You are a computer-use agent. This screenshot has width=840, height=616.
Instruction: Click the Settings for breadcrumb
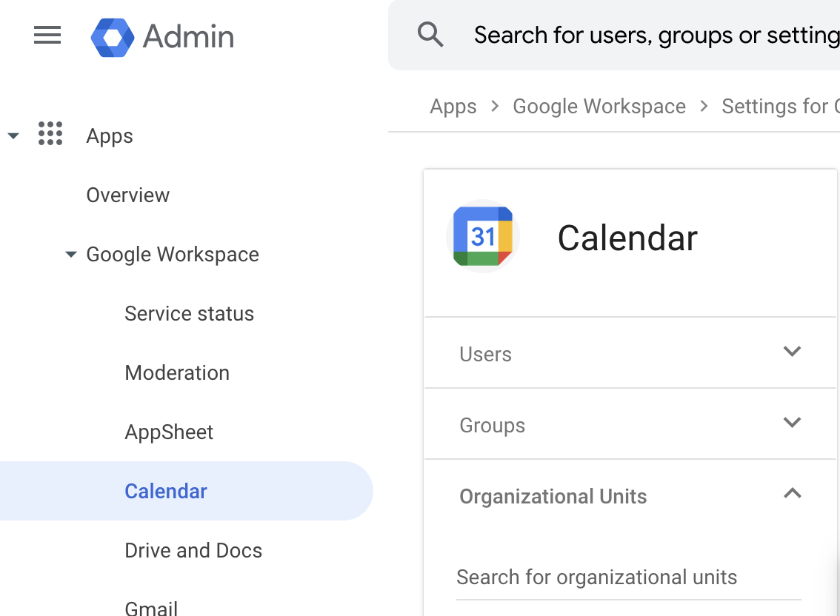pos(780,107)
